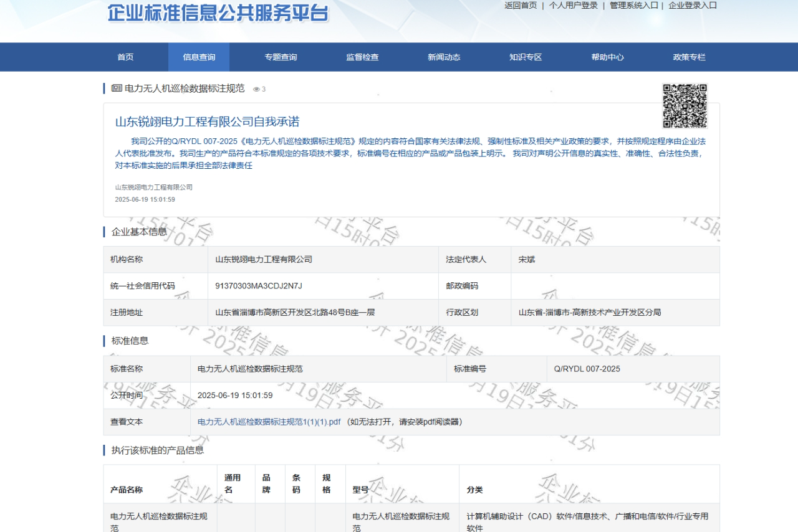Click the 公开时间 label
Viewport: 798px width, 532px height.
[x=127, y=395]
